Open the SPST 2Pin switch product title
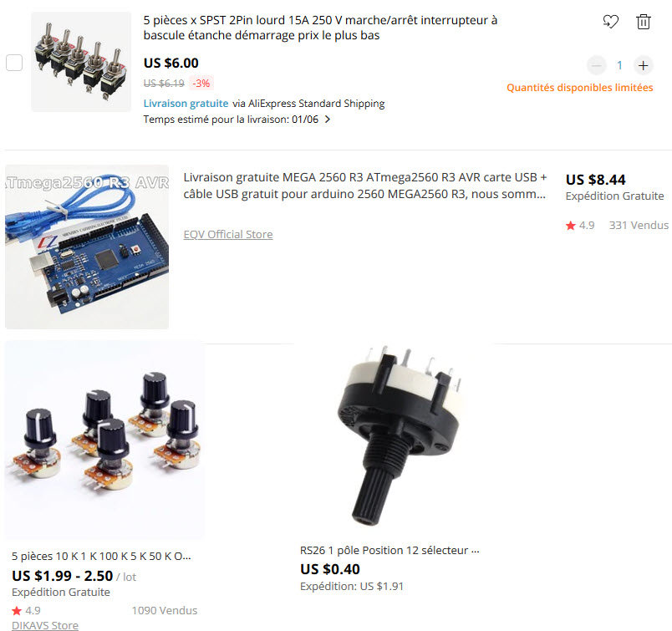Screen dimensions: 672x631 point(320,28)
